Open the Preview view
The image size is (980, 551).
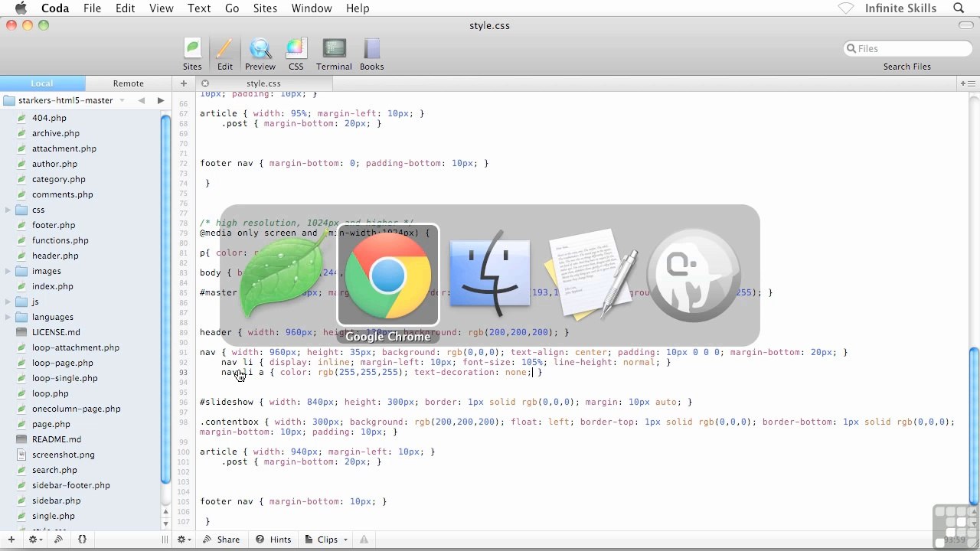pos(260,54)
